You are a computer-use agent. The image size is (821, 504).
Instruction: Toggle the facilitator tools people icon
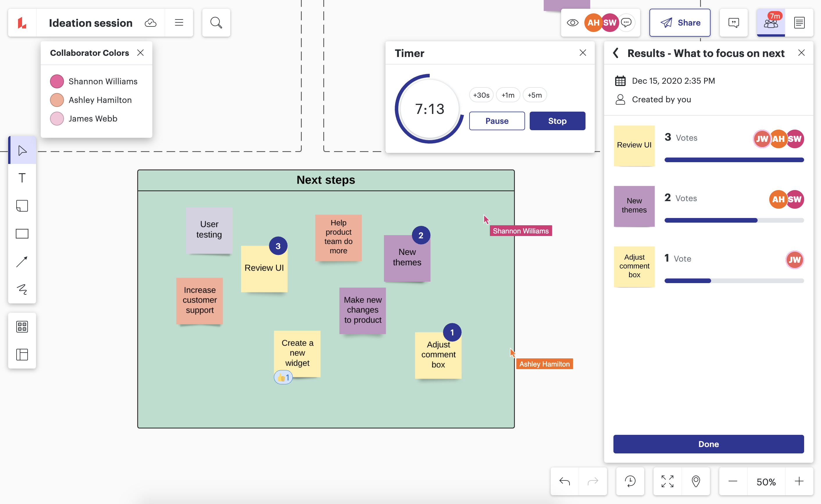tap(770, 23)
